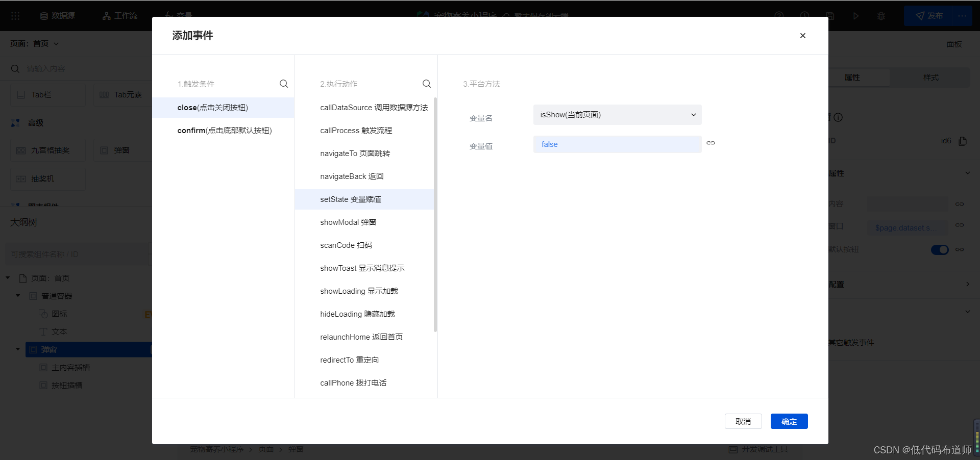Select 图标 node in outline tree
The height and width of the screenshot is (460, 980).
pyautogui.click(x=59, y=314)
